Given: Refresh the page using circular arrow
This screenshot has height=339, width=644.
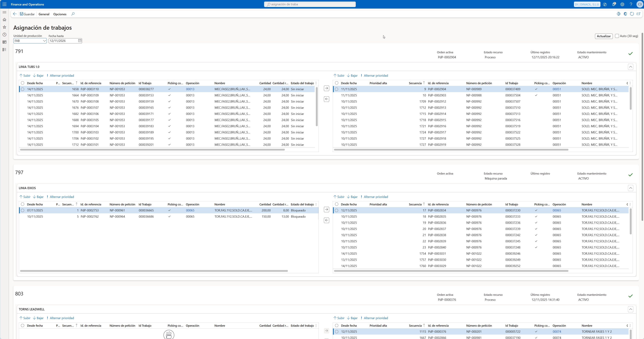Looking at the screenshot, I should pyautogui.click(x=632, y=14).
